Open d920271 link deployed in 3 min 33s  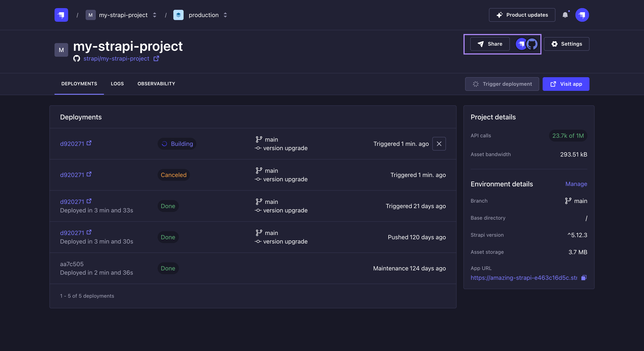pos(72,202)
